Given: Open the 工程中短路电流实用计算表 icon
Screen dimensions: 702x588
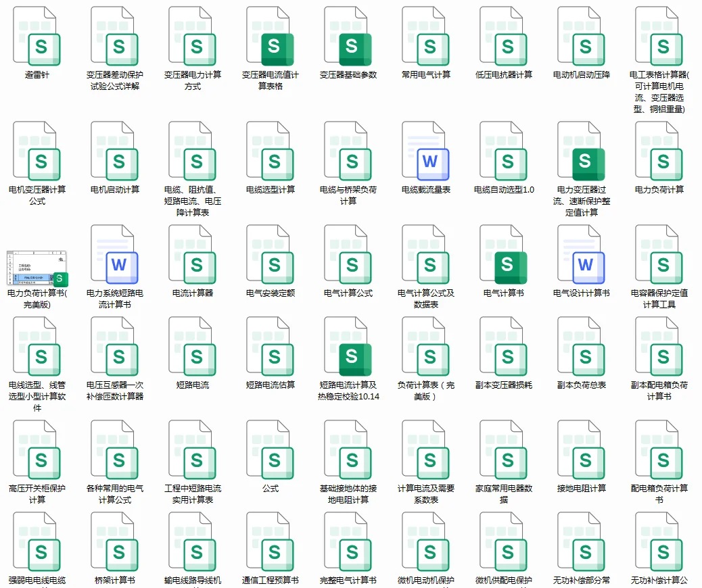Looking at the screenshot, I should (193, 450).
